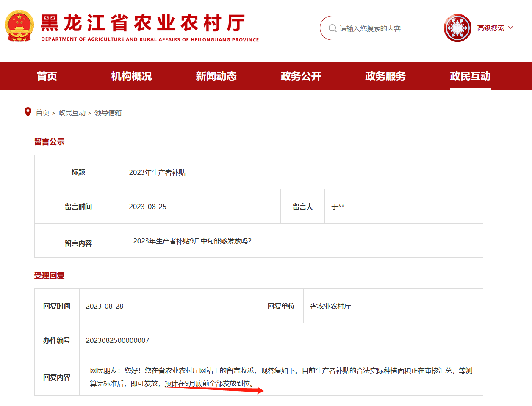Click the 黑龙江省农业农村厅 site title

(x=143, y=23)
